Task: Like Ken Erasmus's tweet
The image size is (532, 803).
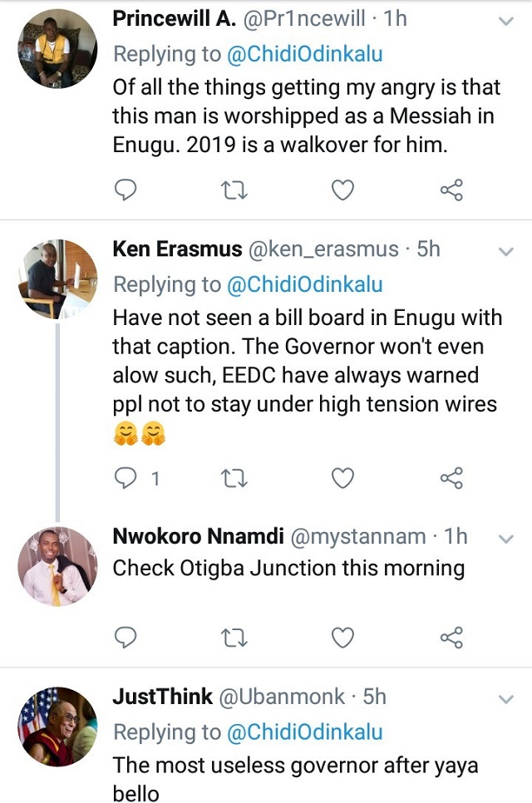Action: 342,478
